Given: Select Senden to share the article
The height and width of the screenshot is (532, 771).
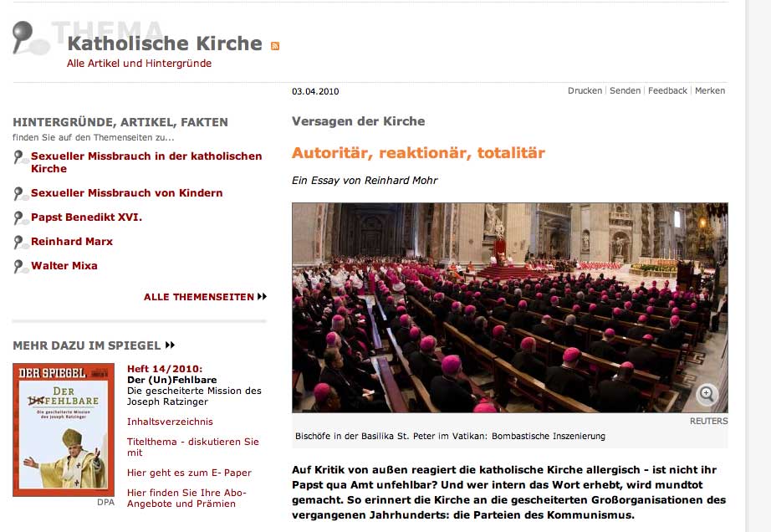Looking at the screenshot, I should tap(625, 90).
